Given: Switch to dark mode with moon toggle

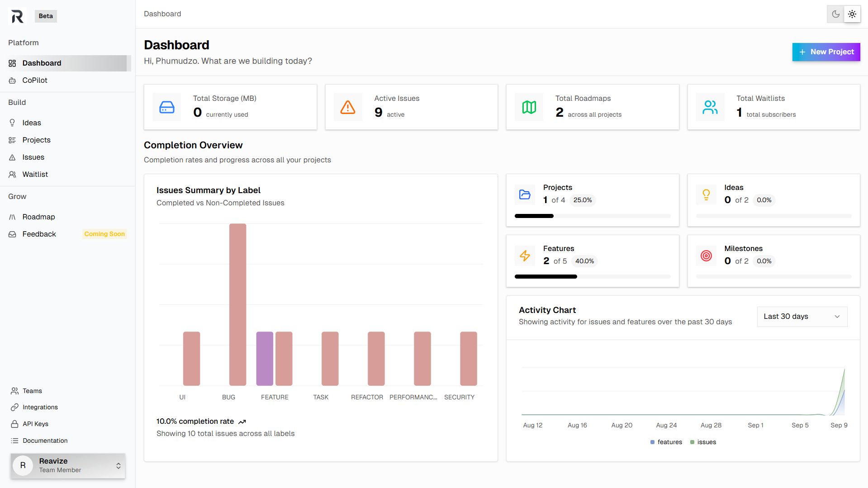Looking at the screenshot, I should point(835,14).
